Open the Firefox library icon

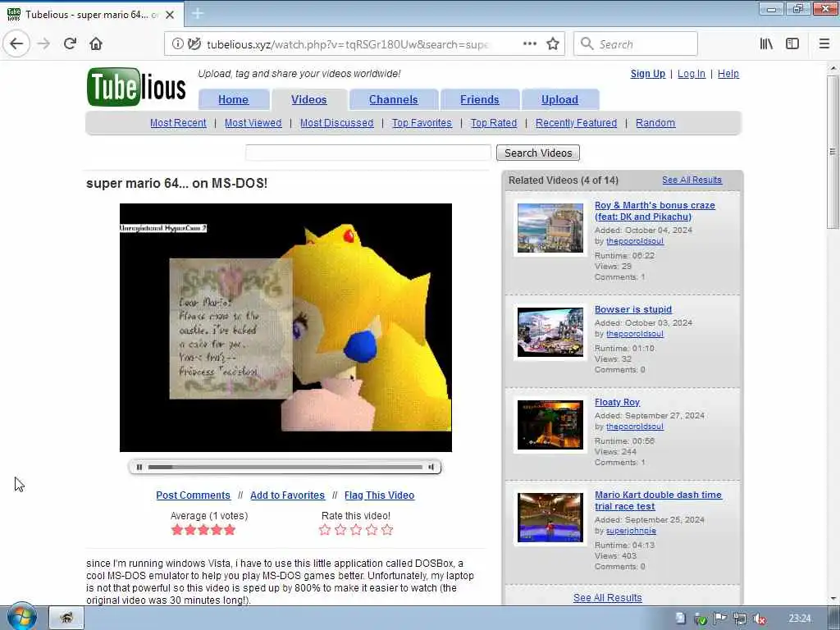(x=766, y=44)
